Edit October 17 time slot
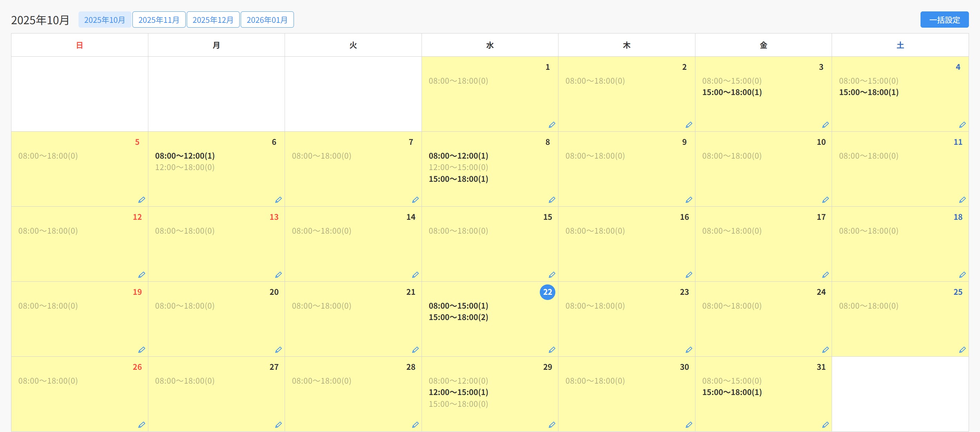This screenshot has width=980, height=432. click(825, 274)
